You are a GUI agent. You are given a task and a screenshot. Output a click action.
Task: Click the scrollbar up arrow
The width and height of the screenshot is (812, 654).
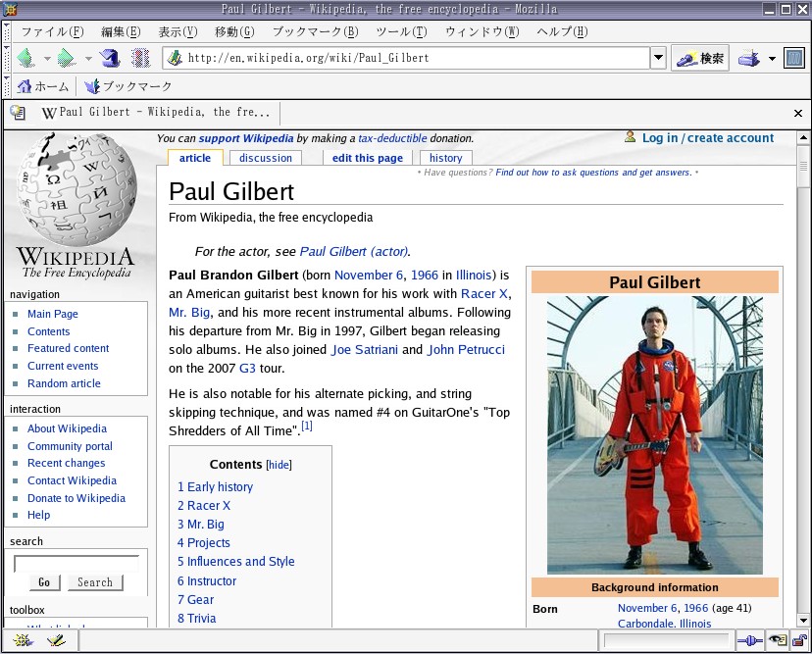tap(803, 137)
